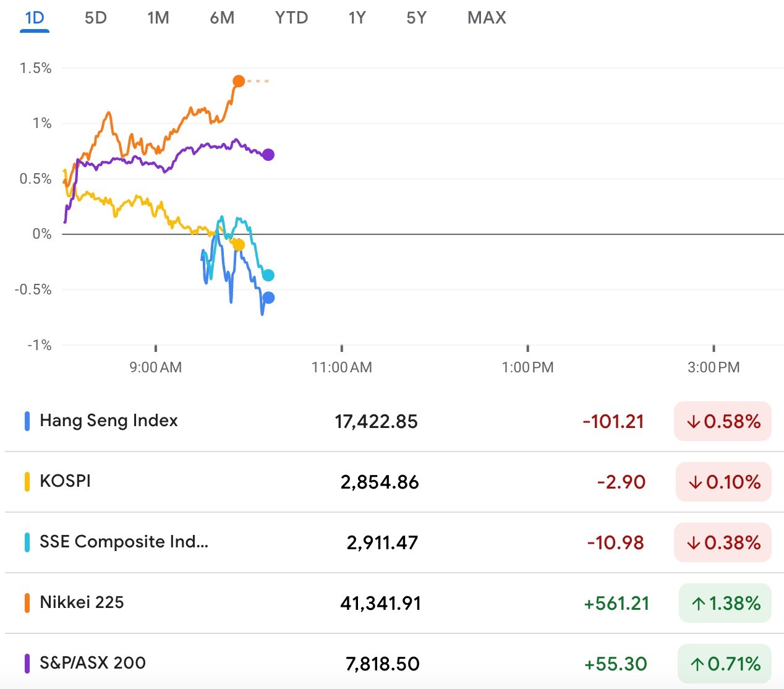The width and height of the screenshot is (784, 689).
Task: Click the Hang Seng down 0.58% badge
Action: point(722,421)
